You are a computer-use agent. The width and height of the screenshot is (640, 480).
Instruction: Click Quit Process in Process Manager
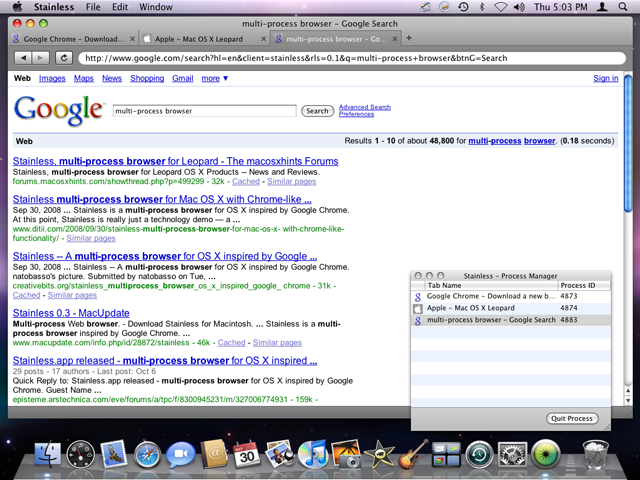click(x=572, y=418)
